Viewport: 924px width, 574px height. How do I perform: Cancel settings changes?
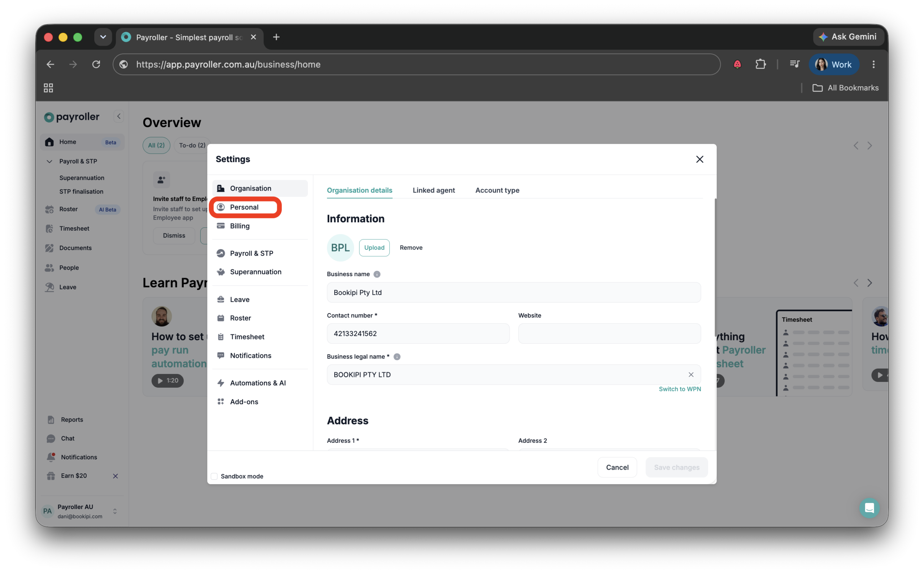pos(617,468)
